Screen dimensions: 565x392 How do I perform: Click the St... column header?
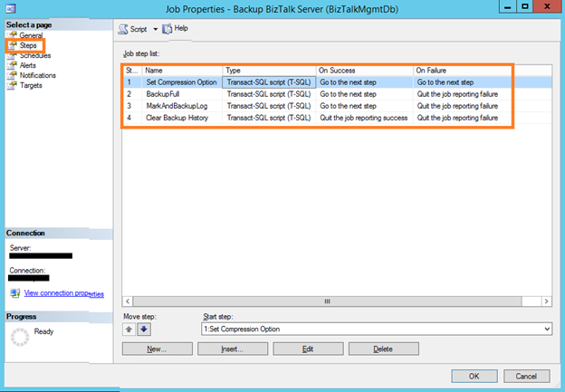pyautogui.click(x=132, y=71)
